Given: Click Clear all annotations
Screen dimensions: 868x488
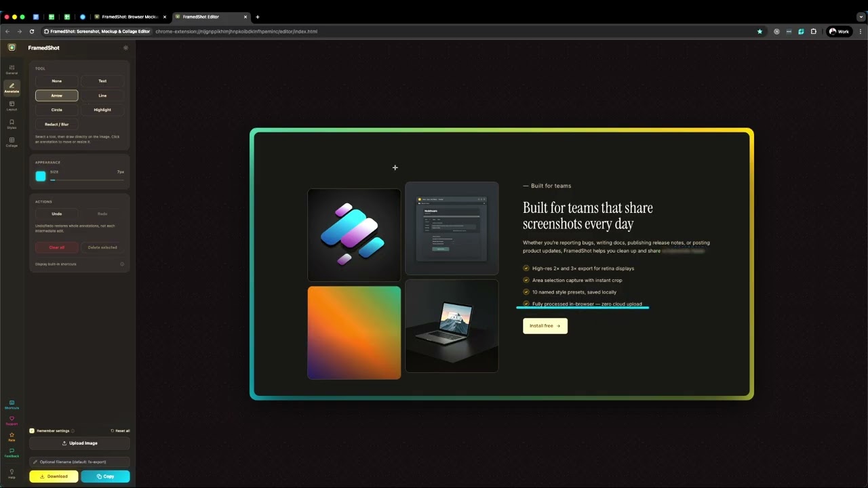Looking at the screenshot, I should (57, 247).
